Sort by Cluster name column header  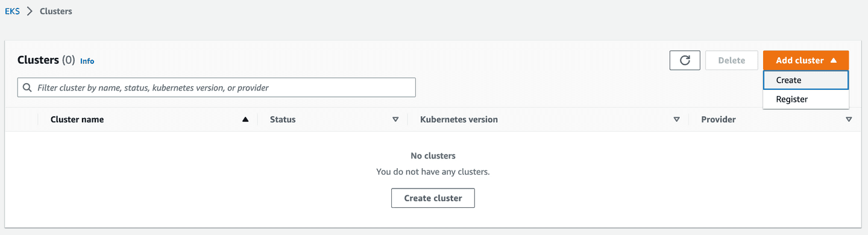(77, 119)
